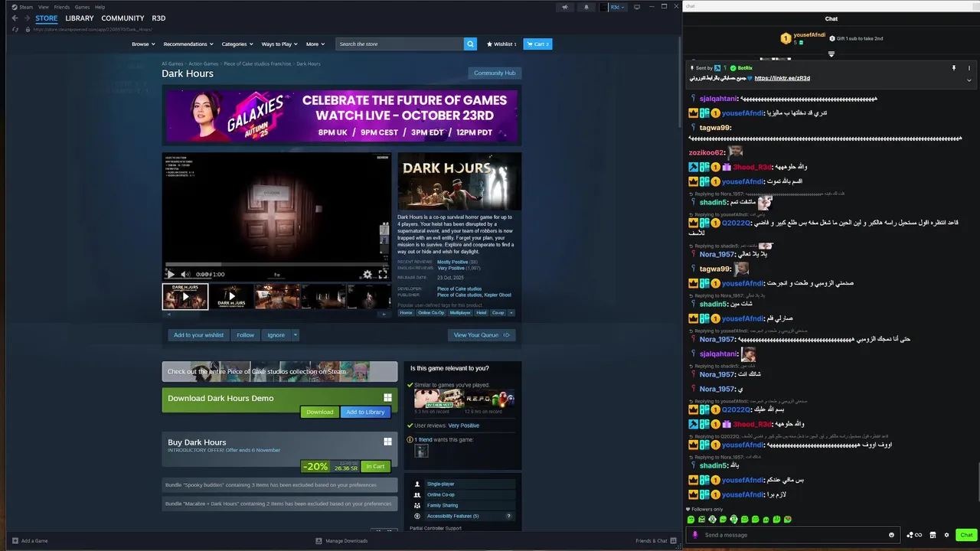
Task: Open the chat shop icon
Action: (x=932, y=535)
